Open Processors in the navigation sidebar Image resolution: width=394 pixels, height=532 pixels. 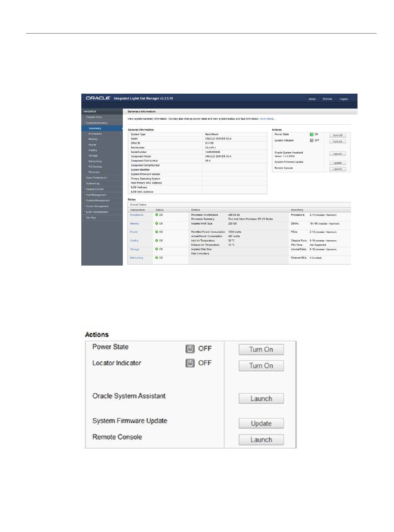(x=95, y=134)
